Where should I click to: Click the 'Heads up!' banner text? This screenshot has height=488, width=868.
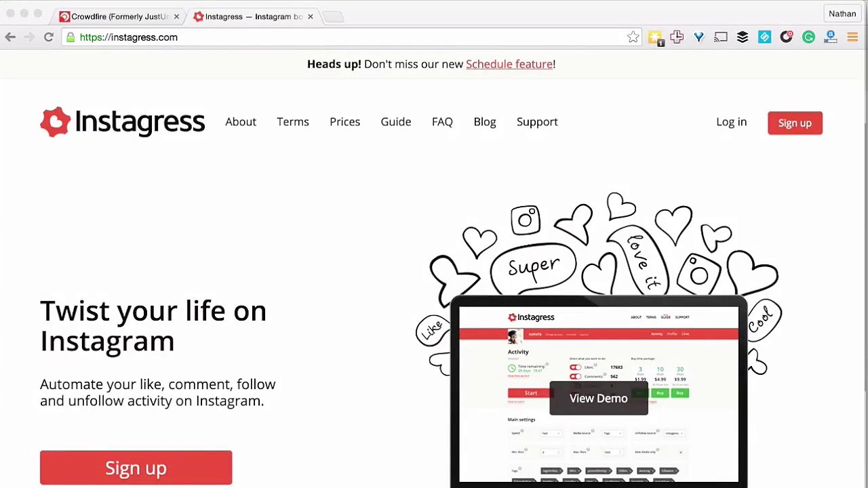[334, 64]
